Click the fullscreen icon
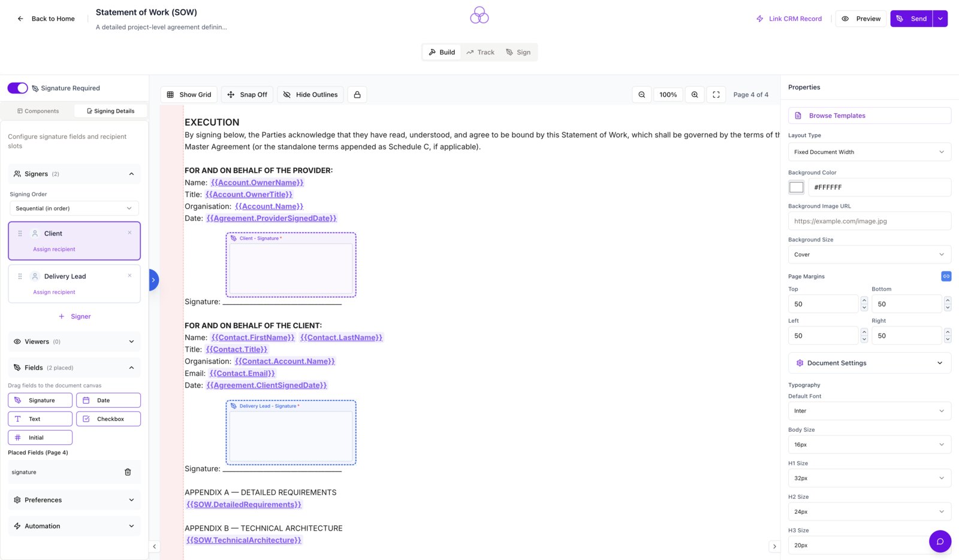Image resolution: width=959 pixels, height=560 pixels. [716, 95]
